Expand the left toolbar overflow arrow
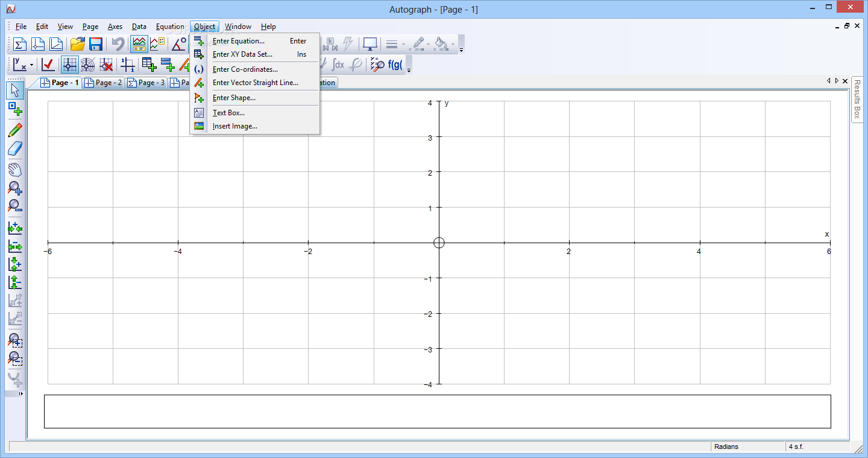Image resolution: width=868 pixels, height=458 pixels. 21,394
